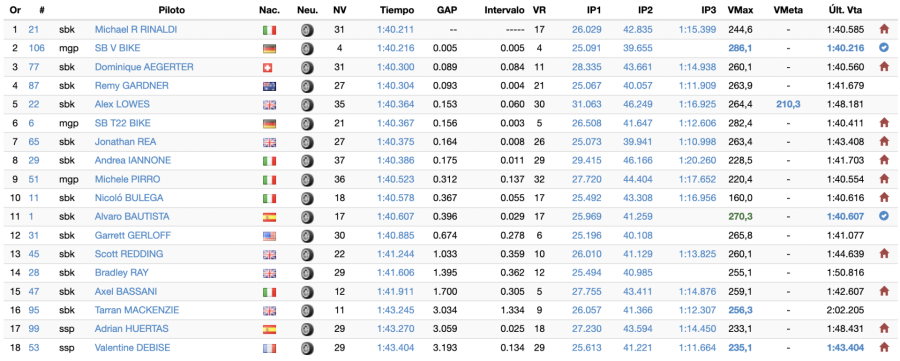The height and width of the screenshot is (361, 900).
Task: Sort by the Tiempo column header
Action: point(394,10)
